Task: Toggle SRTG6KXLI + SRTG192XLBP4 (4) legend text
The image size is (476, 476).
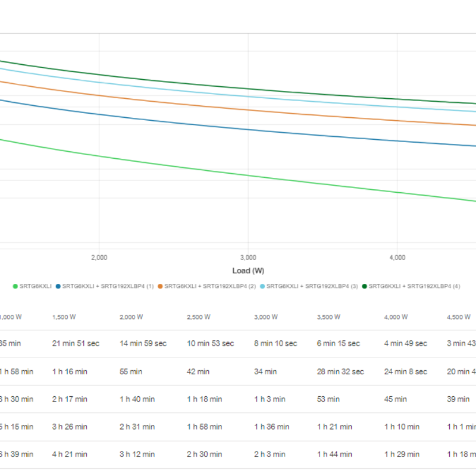Action: pos(414,286)
